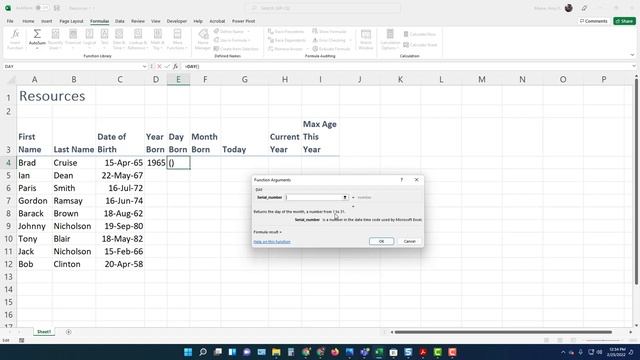Select cell containing 15-Apr-65
Screen dimensions: 640x360
coord(120,162)
